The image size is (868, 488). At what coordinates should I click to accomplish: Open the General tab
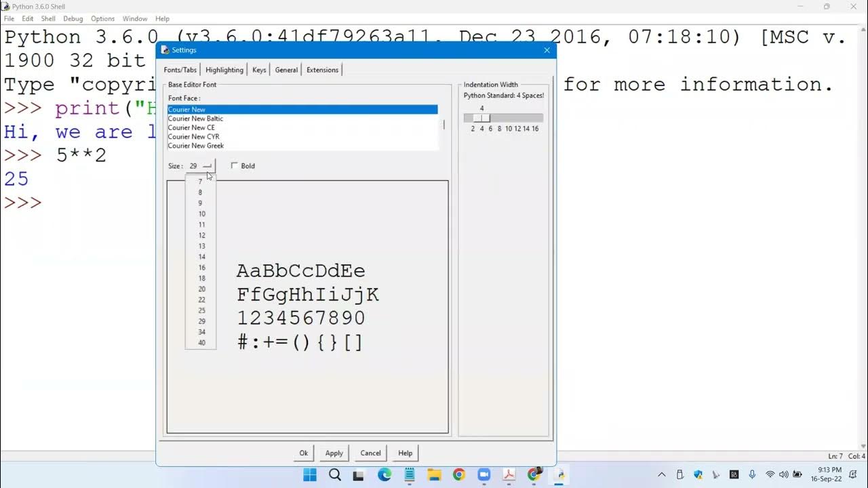[x=286, y=70]
